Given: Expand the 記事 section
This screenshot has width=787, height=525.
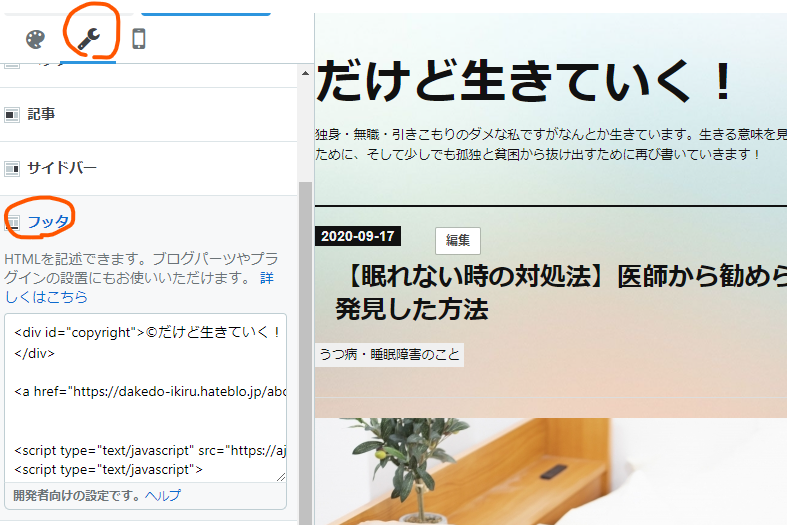Looking at the screenshot, I should [149, 114].
